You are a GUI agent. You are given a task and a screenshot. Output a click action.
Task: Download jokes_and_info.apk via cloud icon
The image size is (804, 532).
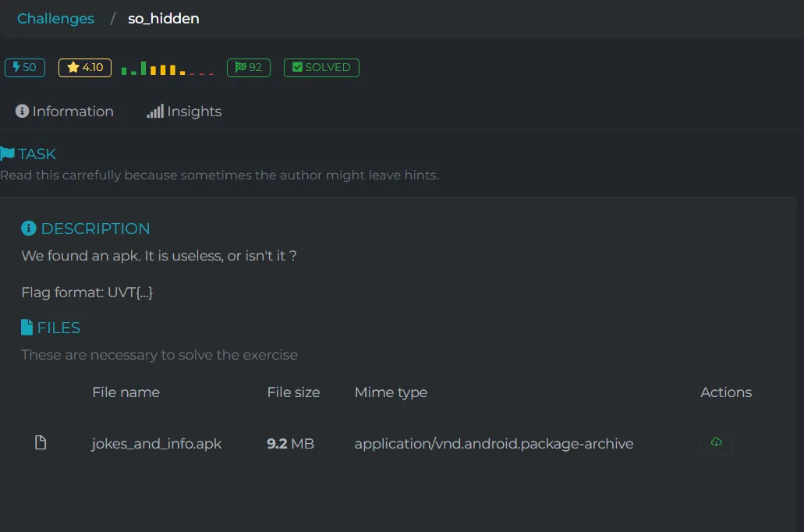tap(716, 442)
